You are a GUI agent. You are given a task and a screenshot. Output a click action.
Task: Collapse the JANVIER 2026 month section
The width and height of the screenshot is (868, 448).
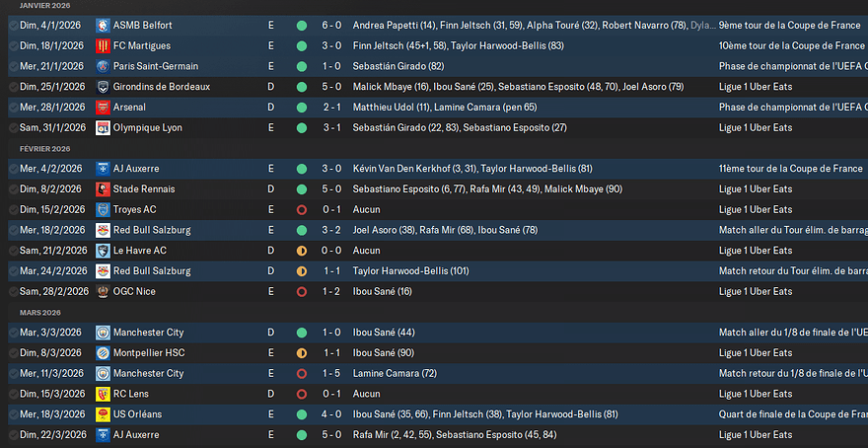[44, 6]
